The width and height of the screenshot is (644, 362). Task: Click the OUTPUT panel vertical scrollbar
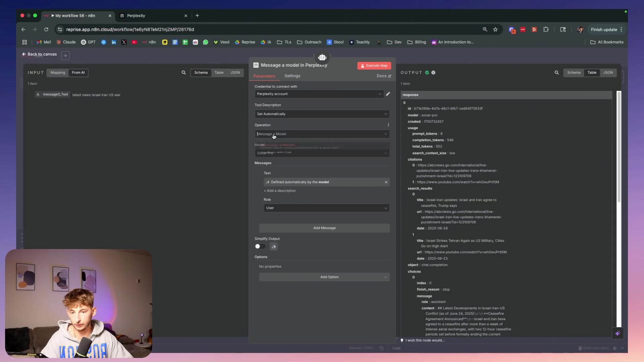coord(619,147)
